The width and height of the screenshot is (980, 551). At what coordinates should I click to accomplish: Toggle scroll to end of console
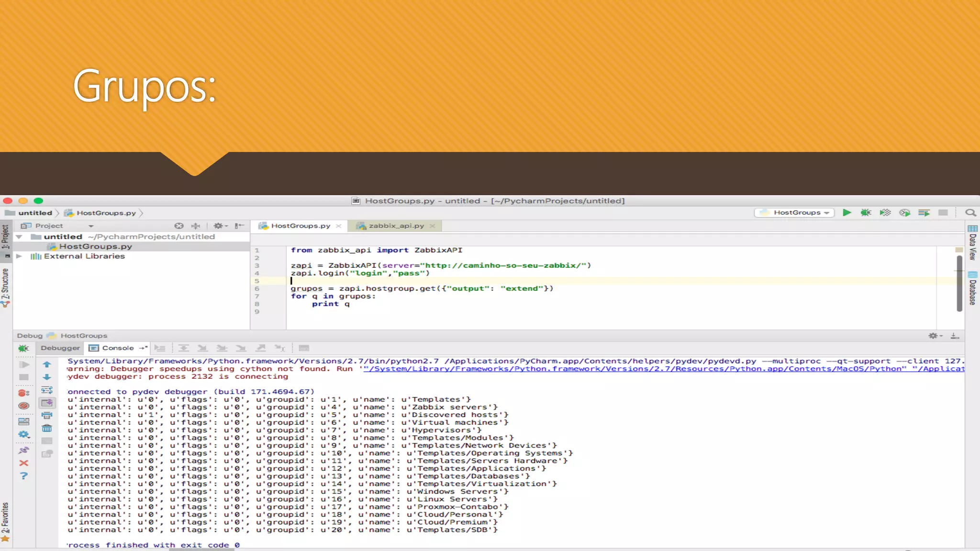47,403
